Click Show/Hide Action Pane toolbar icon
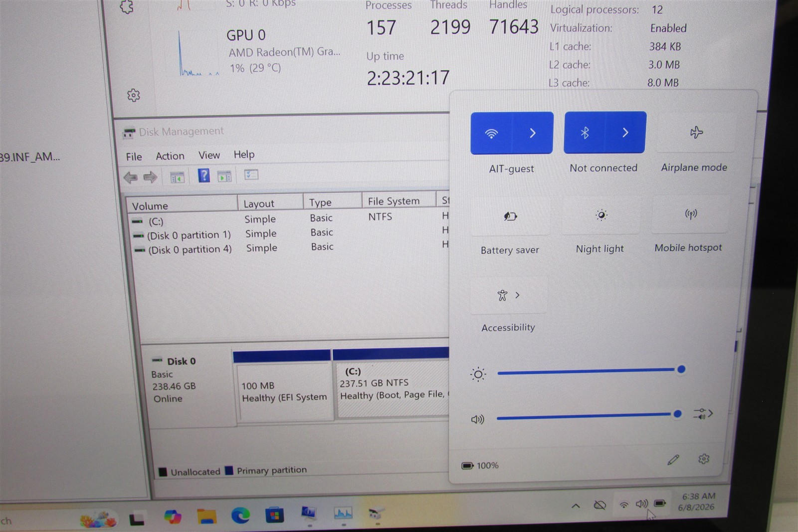The image size is (798, 532). tap(224, 176)
